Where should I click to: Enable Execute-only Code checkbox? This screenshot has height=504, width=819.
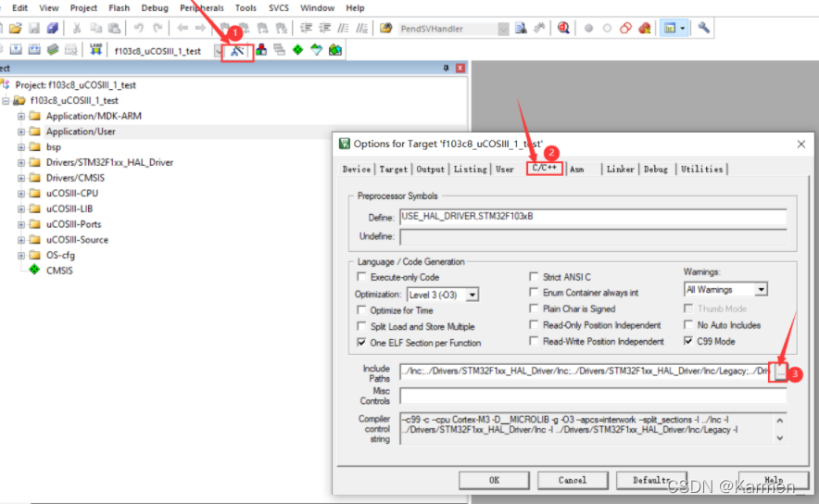coord(361,276)
